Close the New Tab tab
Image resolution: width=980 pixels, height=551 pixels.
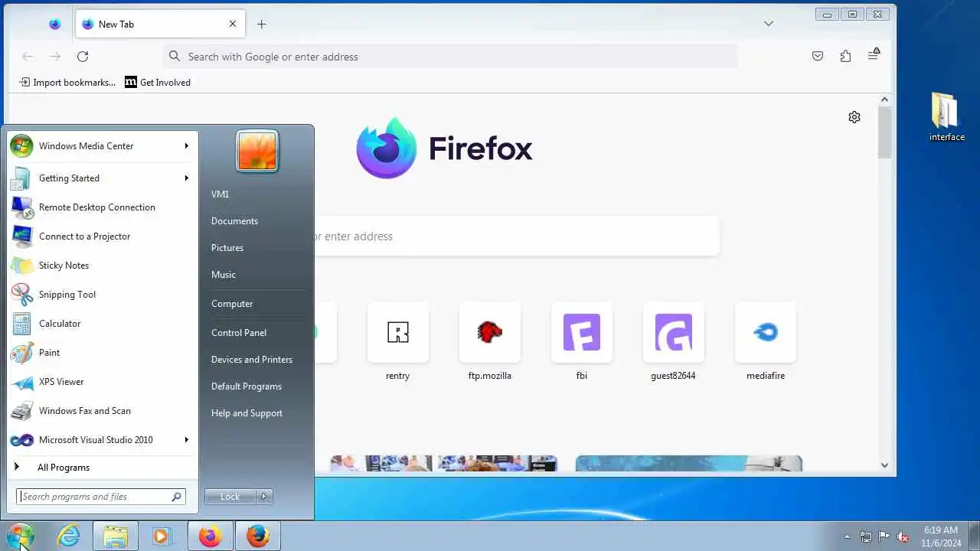coord(233,24)
